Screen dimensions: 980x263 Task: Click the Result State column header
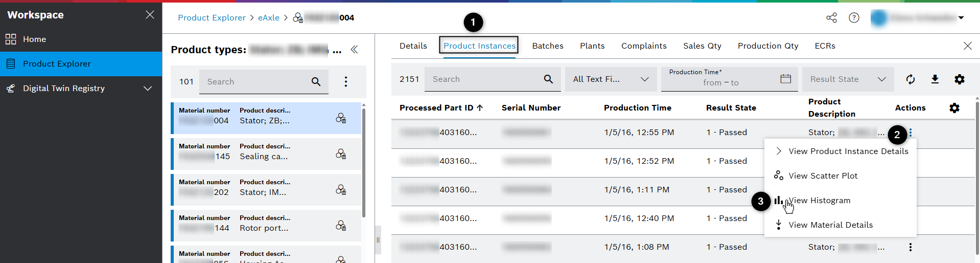731,108
